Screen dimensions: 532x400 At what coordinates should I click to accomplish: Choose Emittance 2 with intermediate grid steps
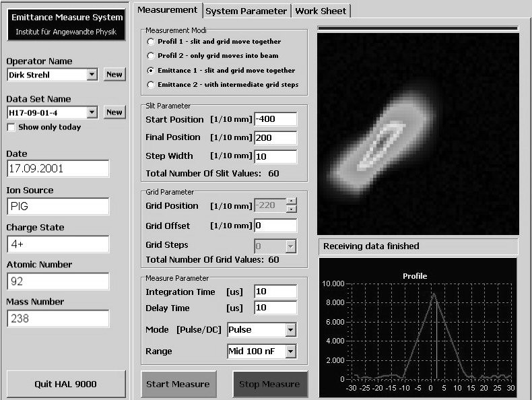pos(150,85)
